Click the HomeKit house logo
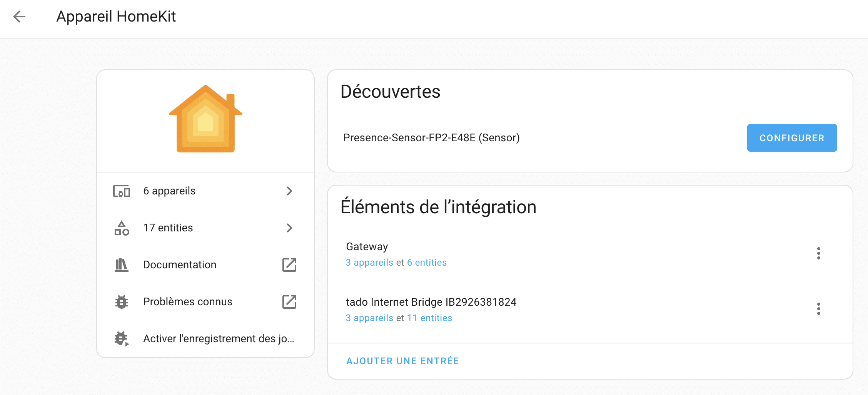868x395 pixels. point(205,119)
